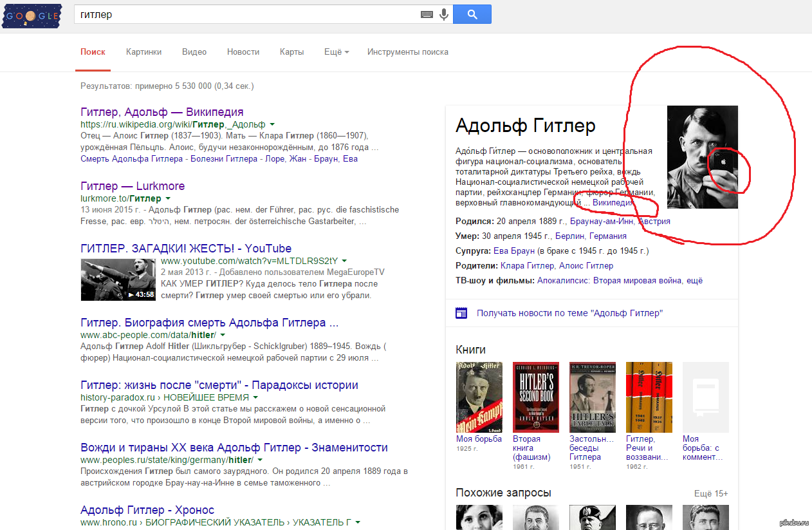Open the Гитлер — Lurkmore result
This screenshot has height=530, width=812.
pos(133,186)
